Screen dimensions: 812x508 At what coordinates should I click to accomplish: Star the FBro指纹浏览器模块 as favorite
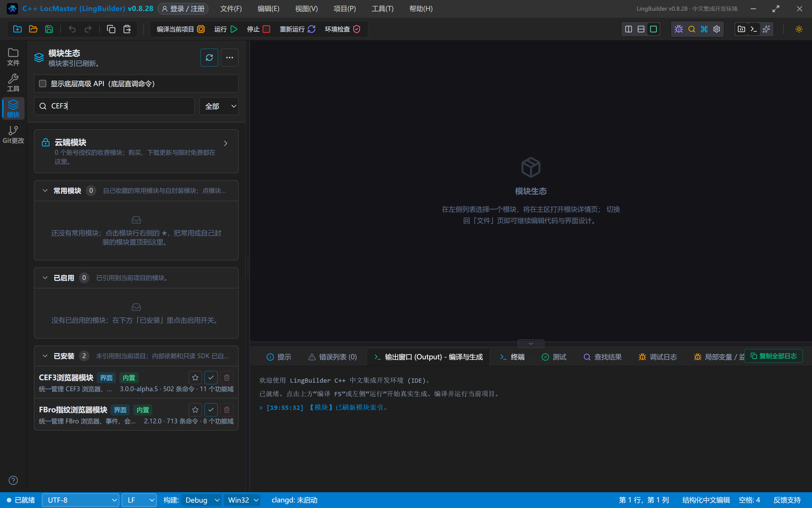(x=195, y=410)
